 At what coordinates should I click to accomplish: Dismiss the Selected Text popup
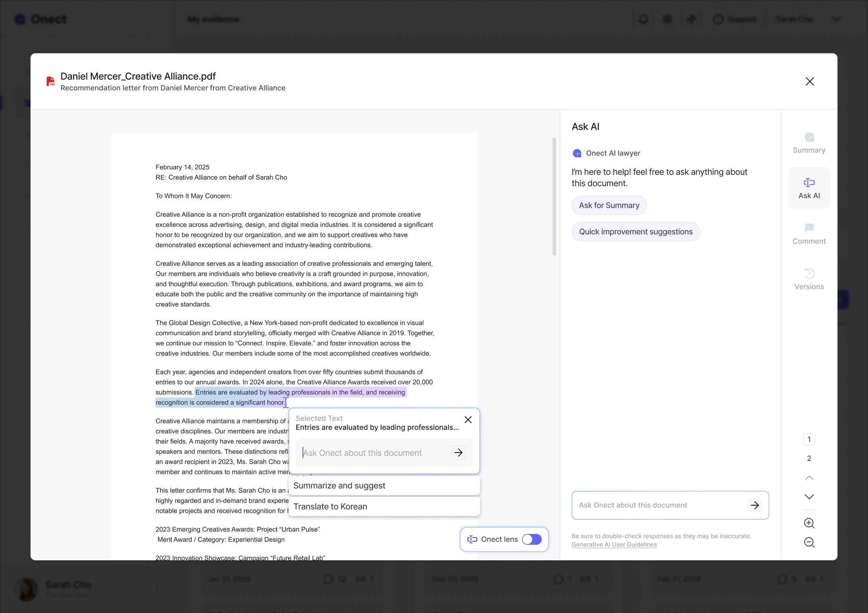click(x=468, y=419)
